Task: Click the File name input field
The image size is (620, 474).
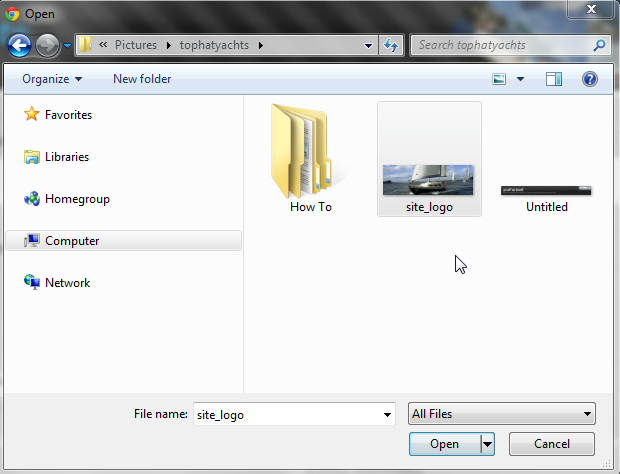Action: pyautogui.click(x=294, y=414)
